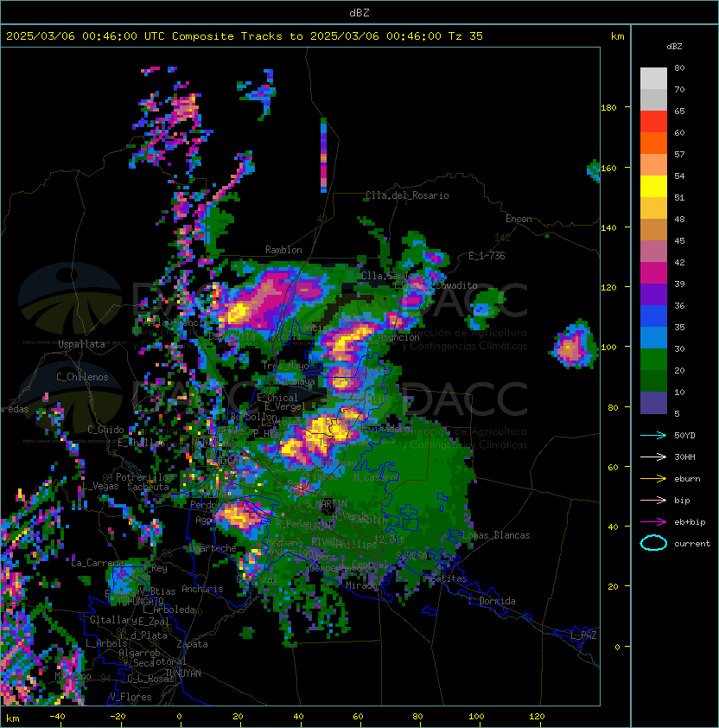The image size is (719, 728).
Task: Click the 'L_Dormida' place label
Action: tap(492, 601)
